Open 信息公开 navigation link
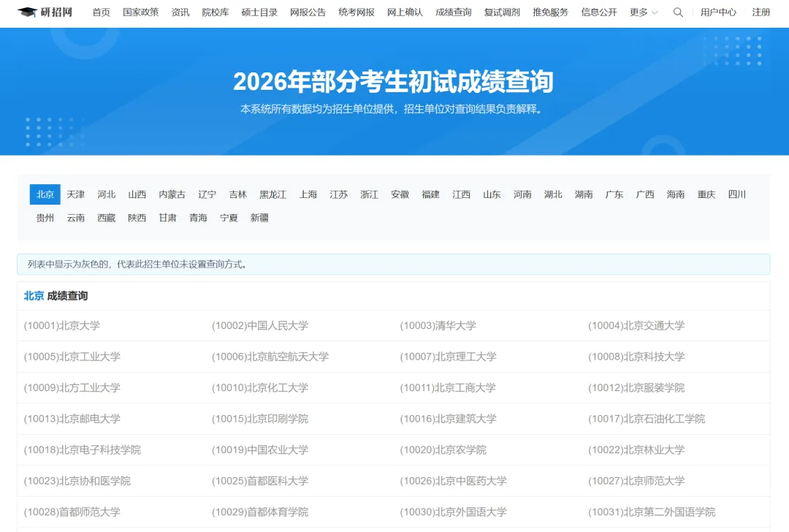Screen dimensions: 789x532 [599, 12]
